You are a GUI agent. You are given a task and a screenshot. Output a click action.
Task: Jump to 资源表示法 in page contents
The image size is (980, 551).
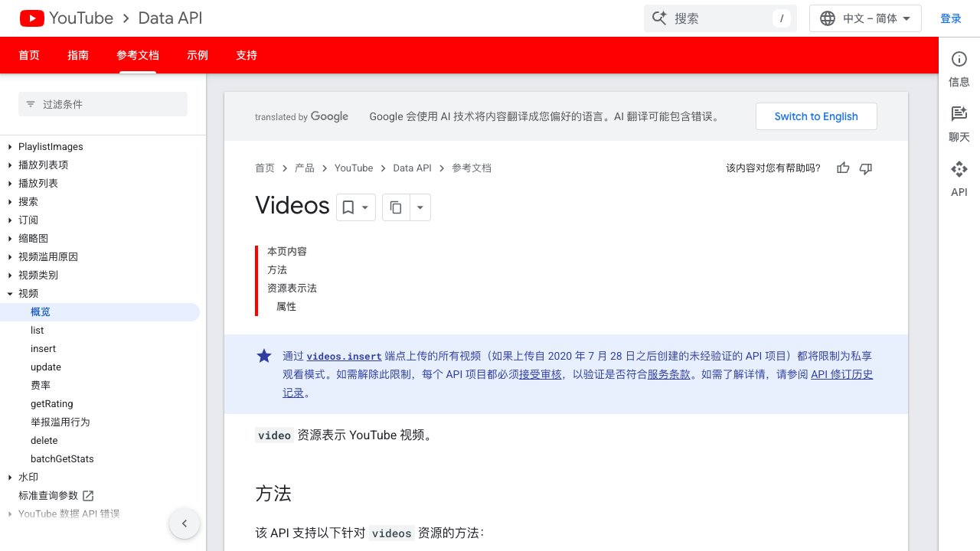(x=292, y=289)
